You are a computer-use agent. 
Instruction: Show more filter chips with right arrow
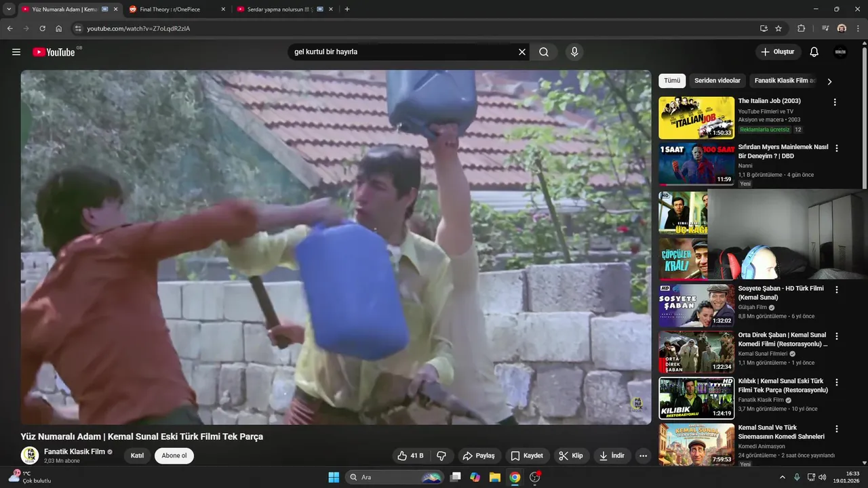click(x=829, y=81)
